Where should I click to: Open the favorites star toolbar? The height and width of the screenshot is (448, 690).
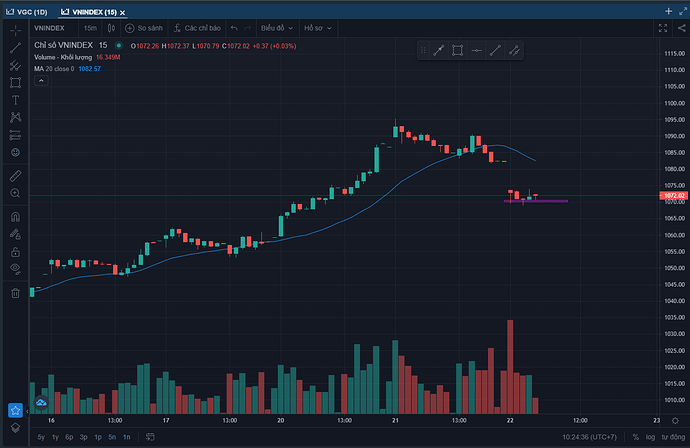(15, 411)
